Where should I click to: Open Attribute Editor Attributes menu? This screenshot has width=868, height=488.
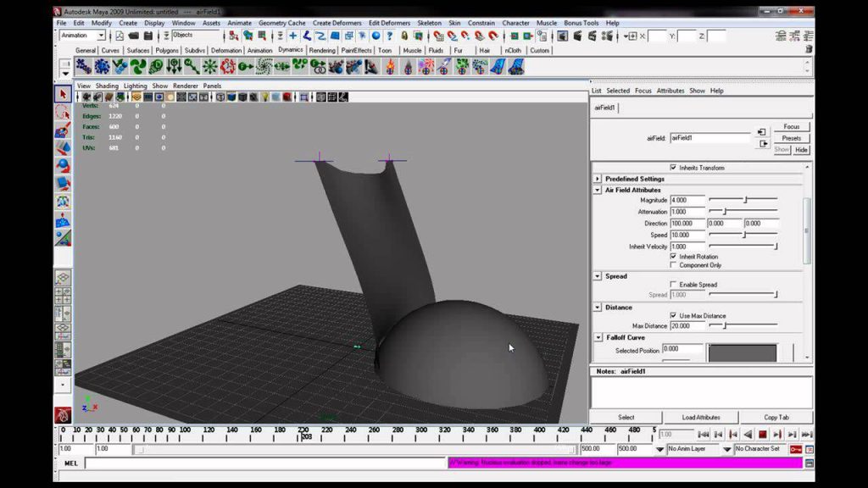(670, 91)
